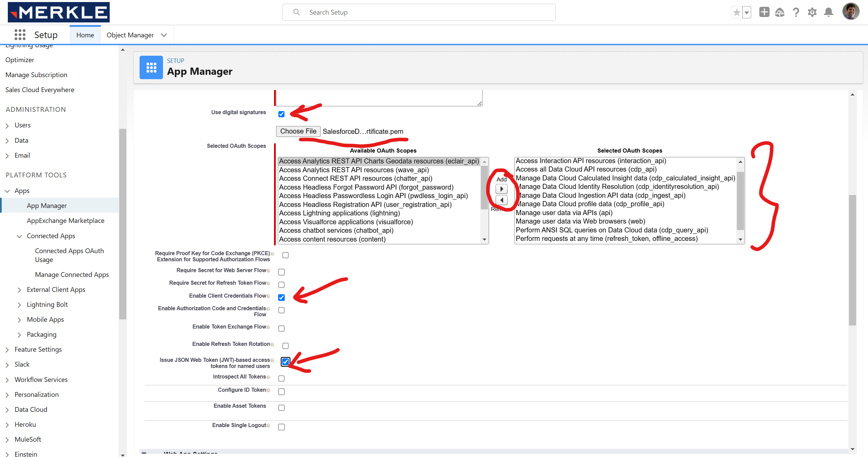Screen dimensions: 868x457
Task: Check Enable Single Logout checkbox
Action: pos(282,427)
